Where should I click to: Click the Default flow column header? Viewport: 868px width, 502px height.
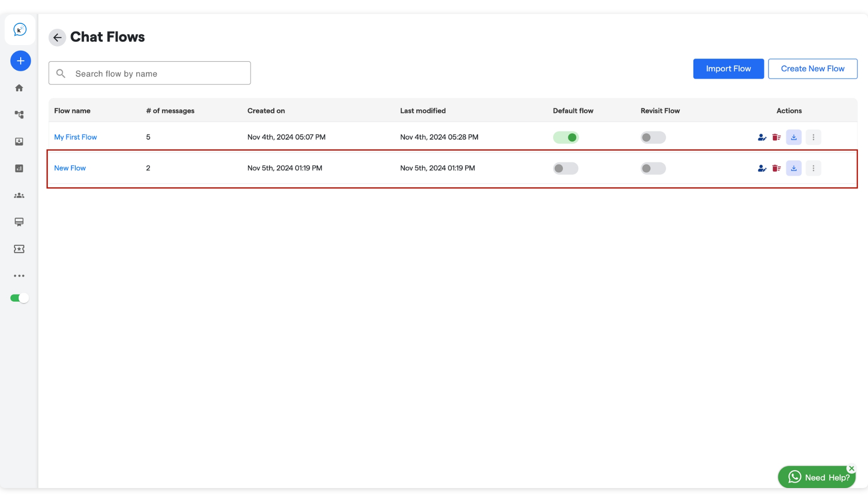coord(573,111)
